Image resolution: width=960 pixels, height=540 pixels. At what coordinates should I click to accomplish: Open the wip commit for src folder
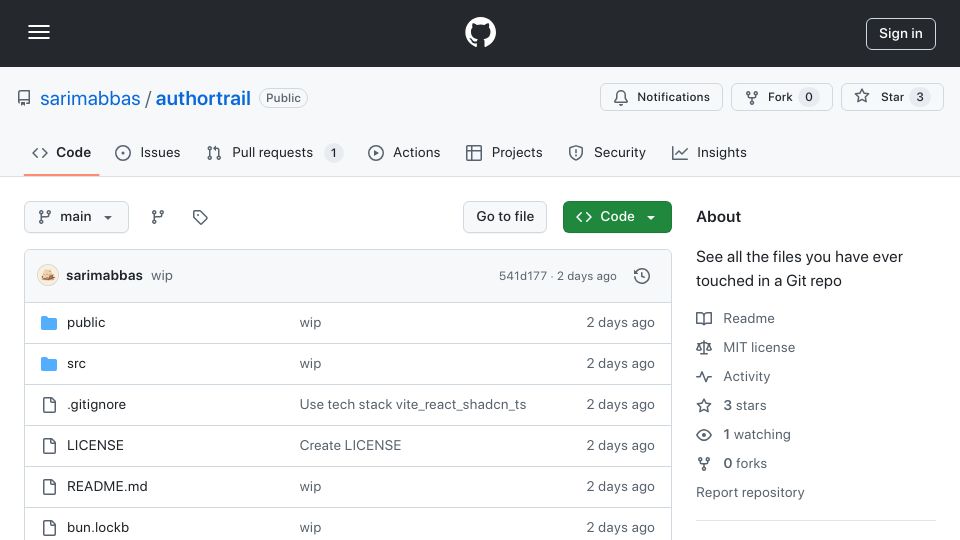(310, 364)
